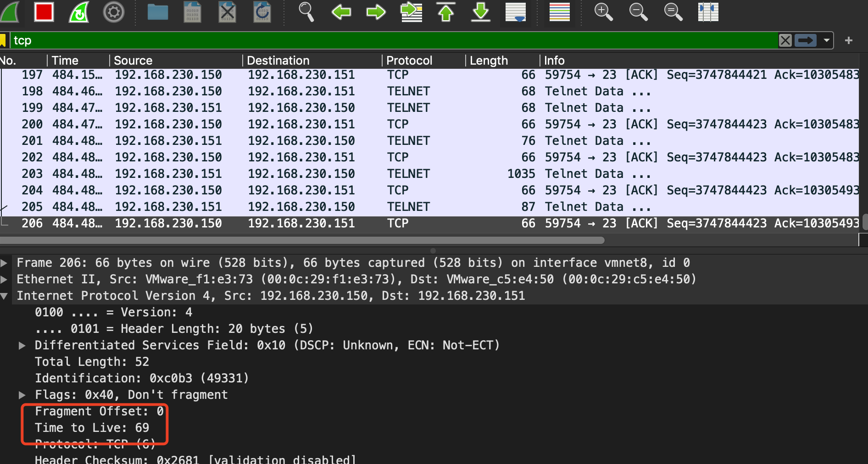The image size is (868, 464).
Task: Zoom in the packet text
Action: 604,11
